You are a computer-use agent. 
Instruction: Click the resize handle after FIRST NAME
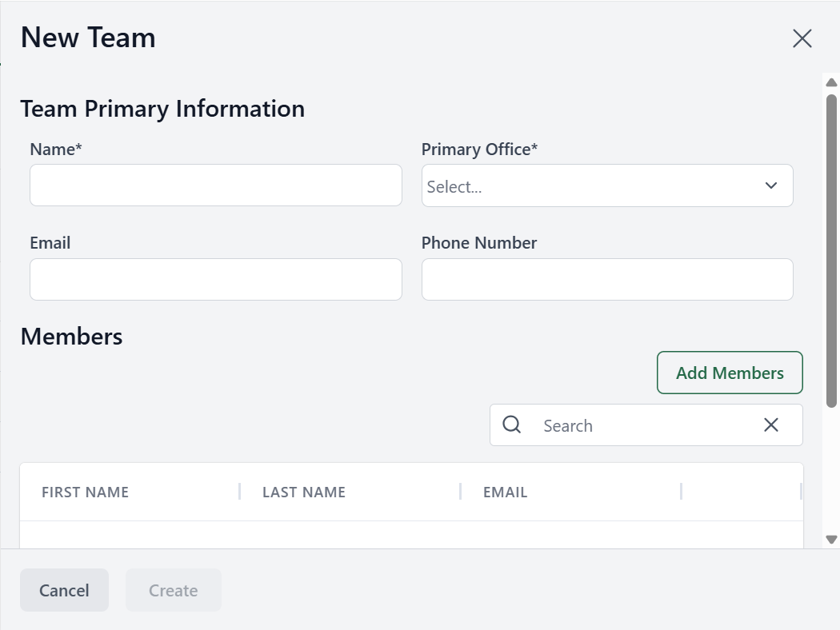pos(239,492)
